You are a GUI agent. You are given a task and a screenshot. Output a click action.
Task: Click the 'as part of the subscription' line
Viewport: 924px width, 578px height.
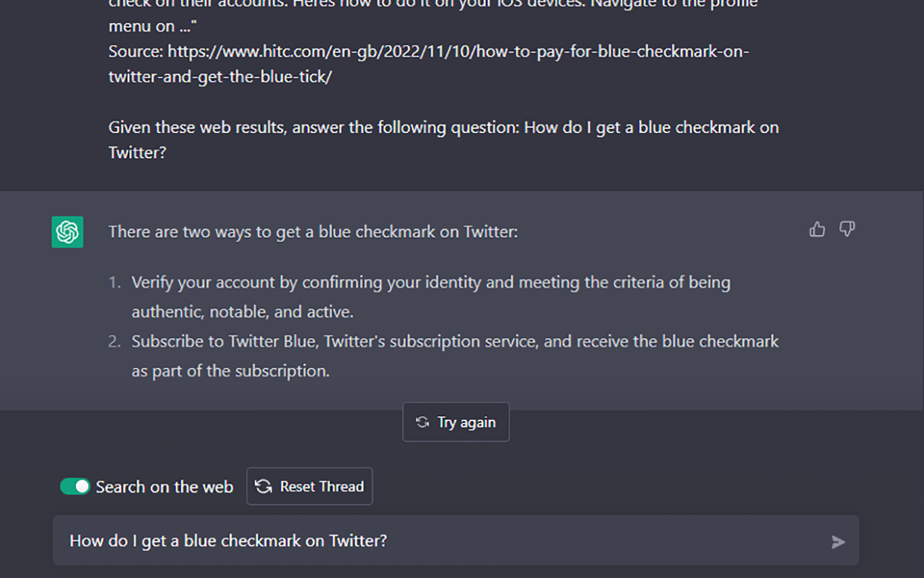230,371
